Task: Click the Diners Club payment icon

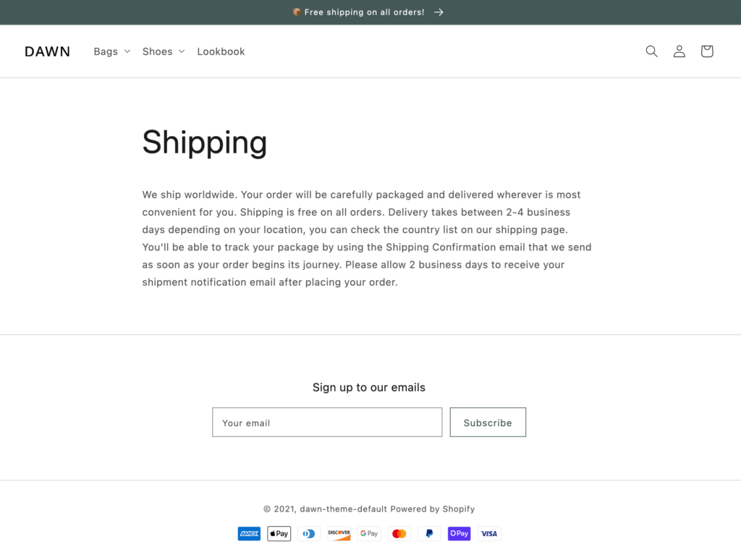Action: coord(309,533)
